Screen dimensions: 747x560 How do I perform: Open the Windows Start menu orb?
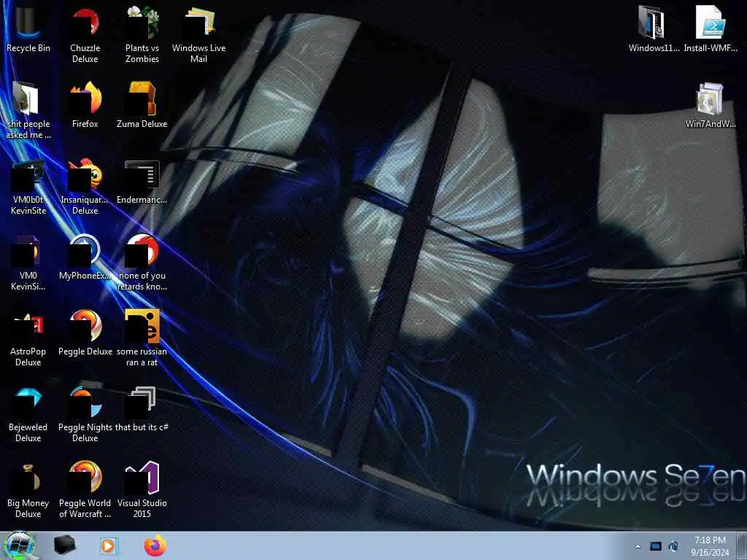click(x=18, y=545)
